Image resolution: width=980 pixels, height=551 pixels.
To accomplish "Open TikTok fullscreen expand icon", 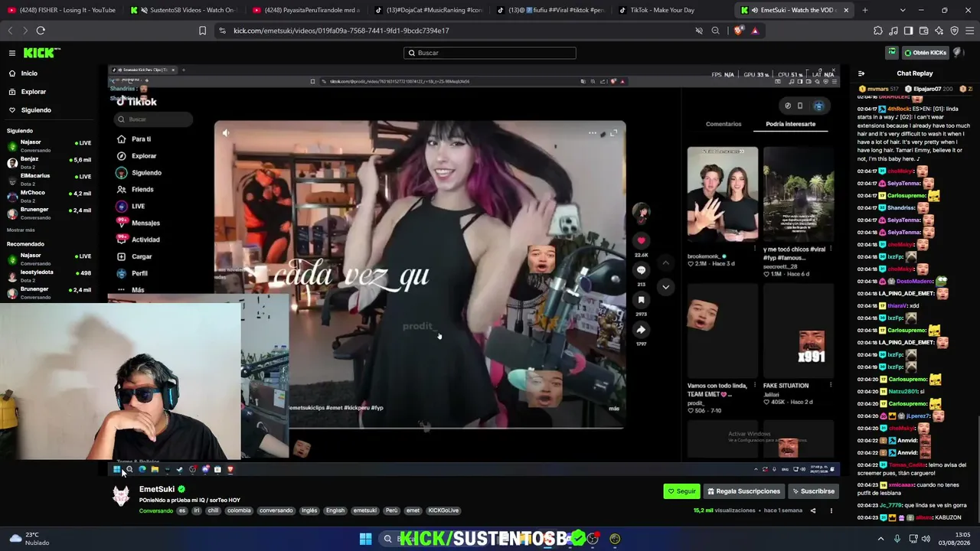I will [613, 133].
